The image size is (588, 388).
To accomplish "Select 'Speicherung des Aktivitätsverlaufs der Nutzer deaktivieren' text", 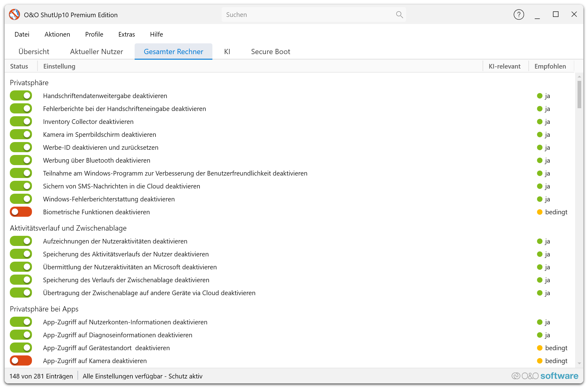I will click(126, 254).
